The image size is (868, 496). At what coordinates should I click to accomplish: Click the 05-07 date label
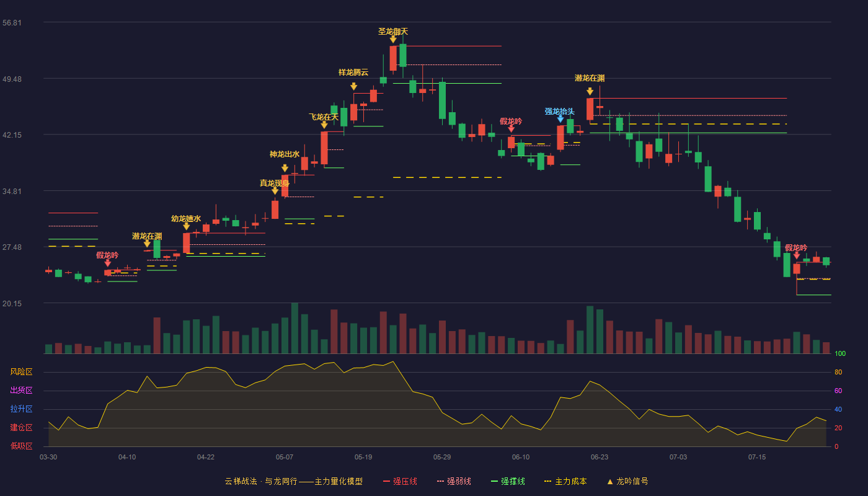(x=285, y=457)
